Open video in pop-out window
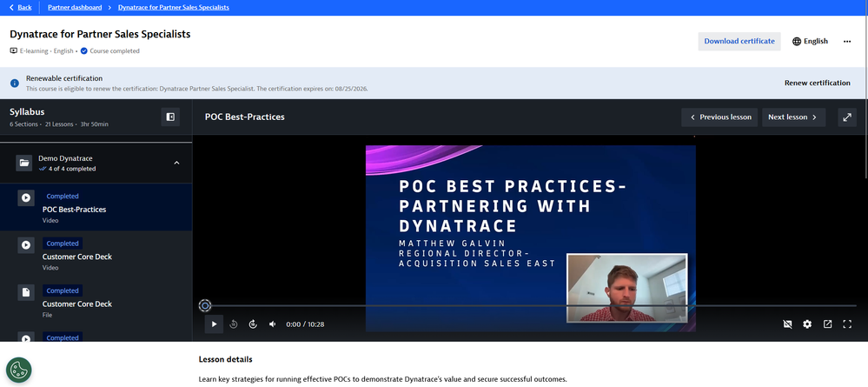Viewport: 868px width, 387px height. pos(827,324)
